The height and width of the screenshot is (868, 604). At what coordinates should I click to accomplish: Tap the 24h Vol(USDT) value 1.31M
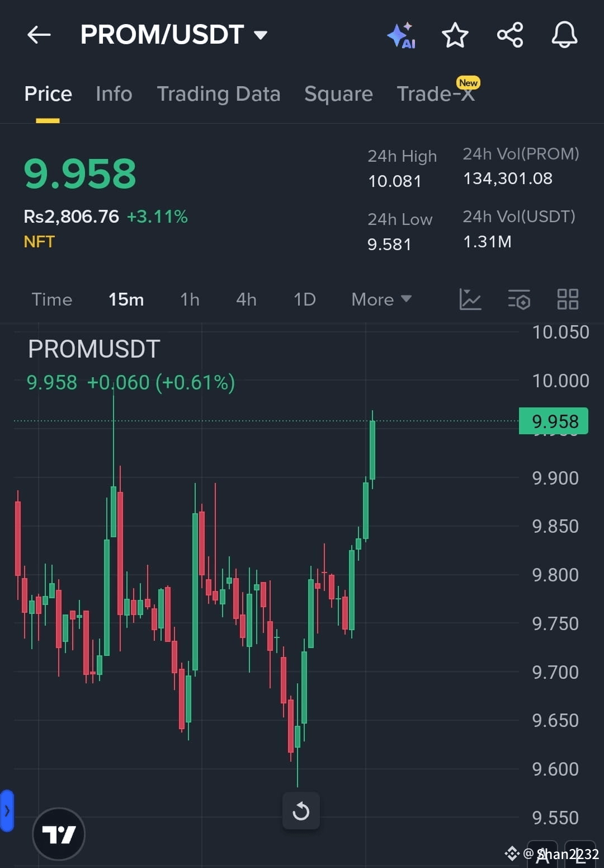pyautogui.click(x=487, y=242)
